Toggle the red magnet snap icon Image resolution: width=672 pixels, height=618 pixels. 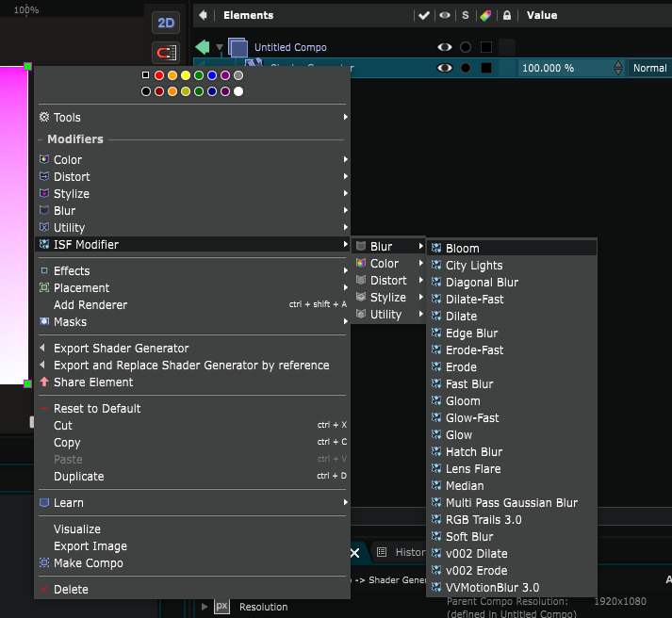pyautogui.click(x=166, y=53)
